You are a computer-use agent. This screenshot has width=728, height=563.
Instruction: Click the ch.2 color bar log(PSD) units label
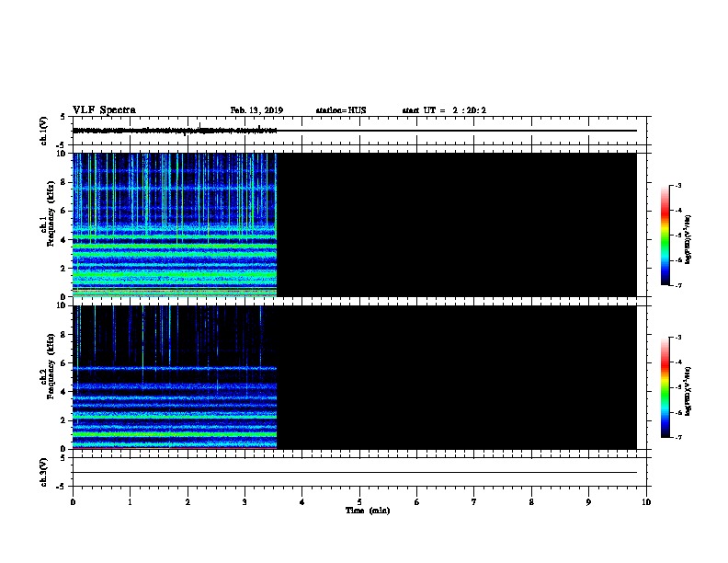point(688,391)
